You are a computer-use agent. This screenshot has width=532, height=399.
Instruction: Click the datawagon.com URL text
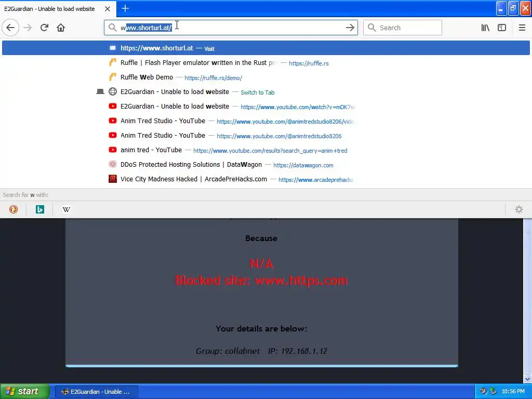click(303, 165)
